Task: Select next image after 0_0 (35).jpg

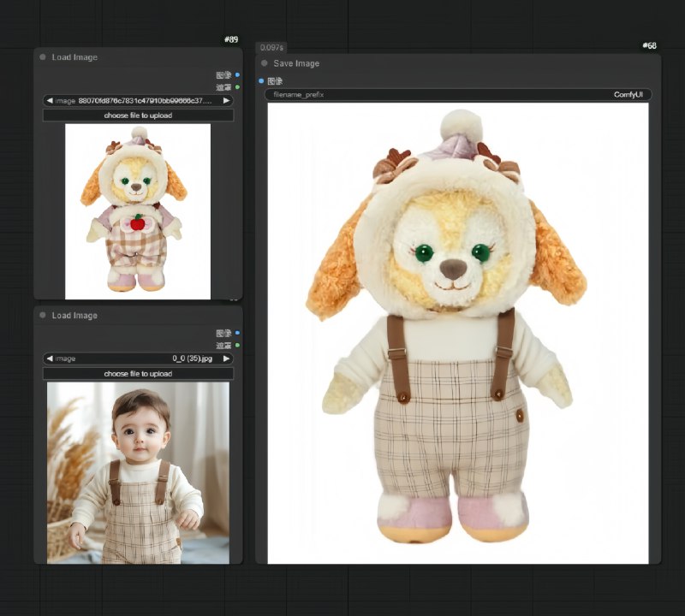Action: 226,358
